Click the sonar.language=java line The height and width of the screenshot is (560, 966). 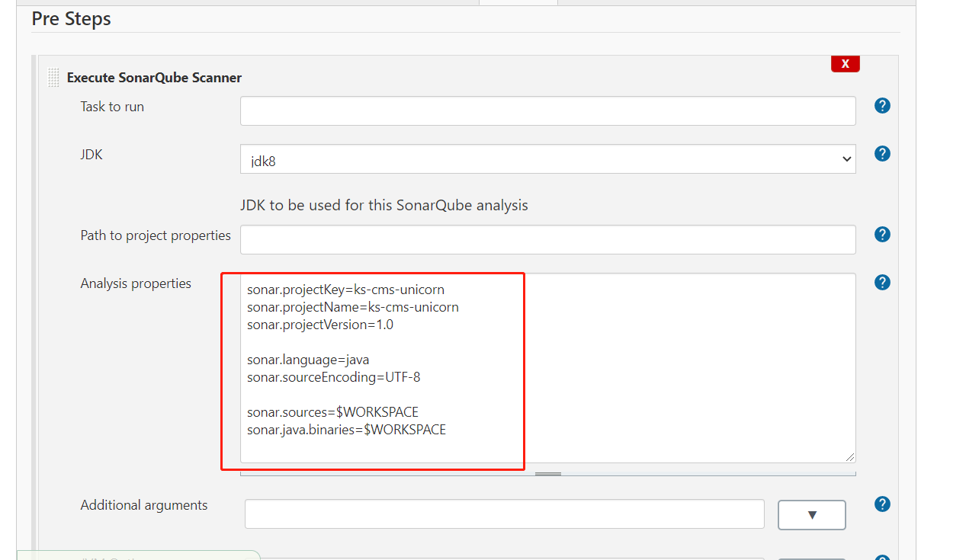pyautogui.click(x=308, y=360)
